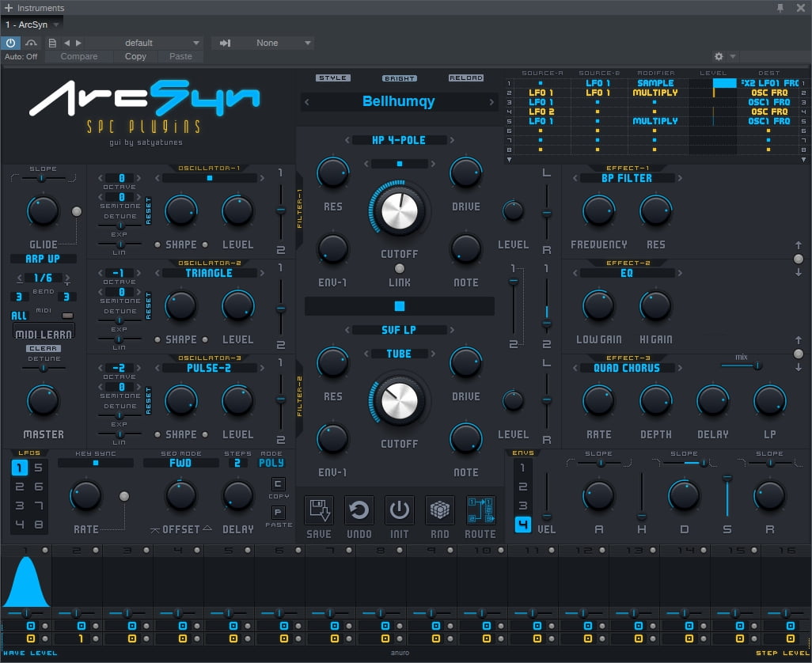Click the Compare button
This screenshot has width=812, height=663.
click(78, 56)
